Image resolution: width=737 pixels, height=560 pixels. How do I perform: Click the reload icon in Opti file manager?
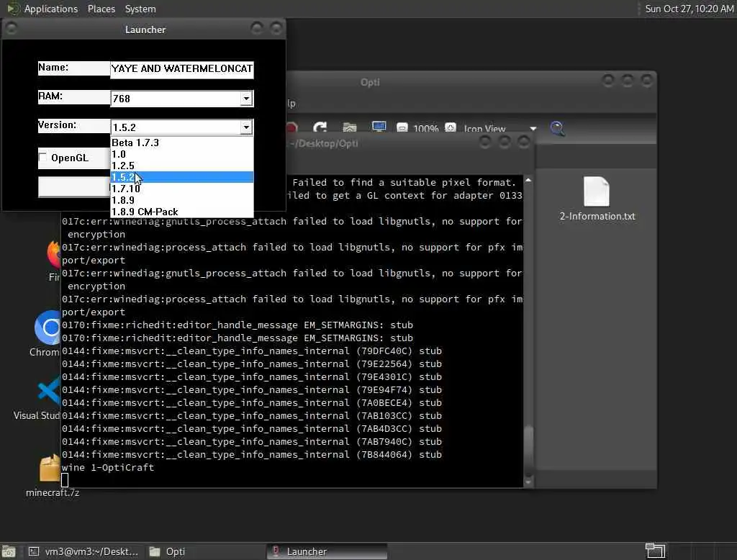point(320,128)
